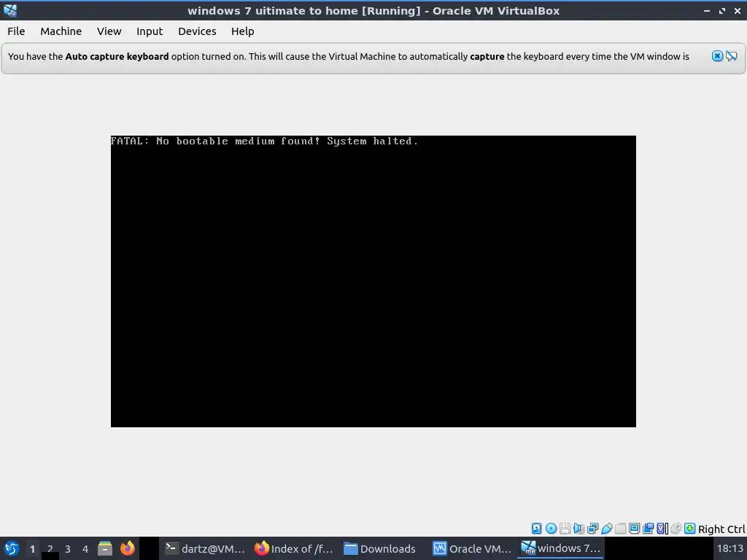Image resolution: width=747 pixels, height=560 pixels.
Task: Click the shared folders indicator
Action: coord(620,528)
